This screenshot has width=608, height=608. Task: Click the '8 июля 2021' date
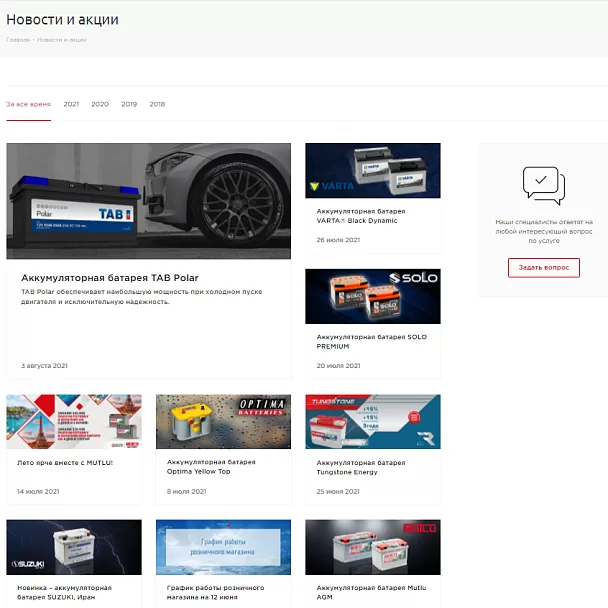187,491
